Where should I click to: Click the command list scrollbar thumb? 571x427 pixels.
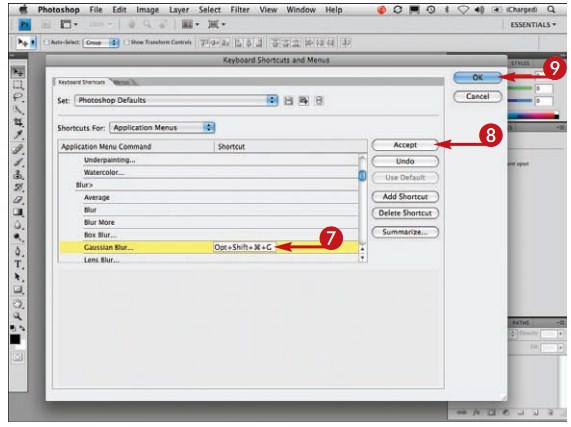coord(362,176)
